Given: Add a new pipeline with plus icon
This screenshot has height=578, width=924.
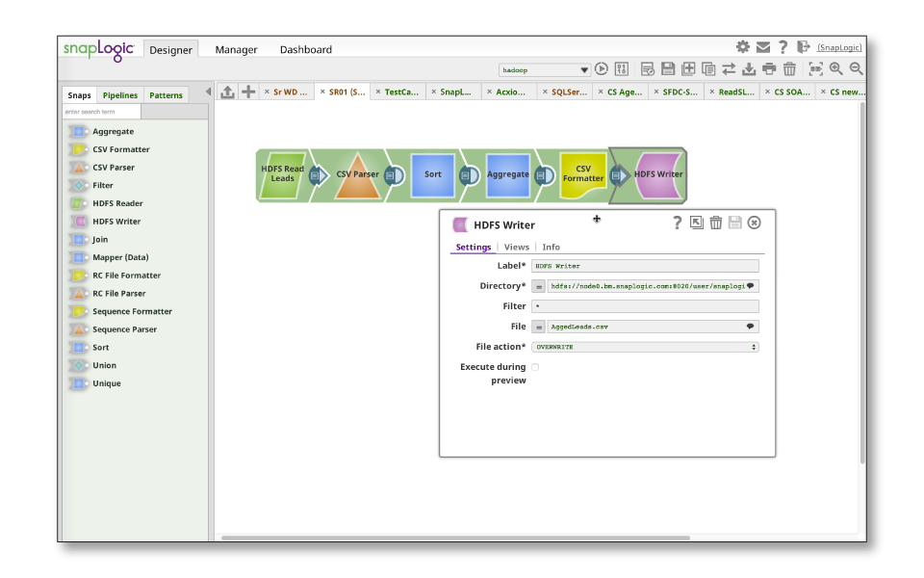Looking at the screenshot, I should (248, 92).
